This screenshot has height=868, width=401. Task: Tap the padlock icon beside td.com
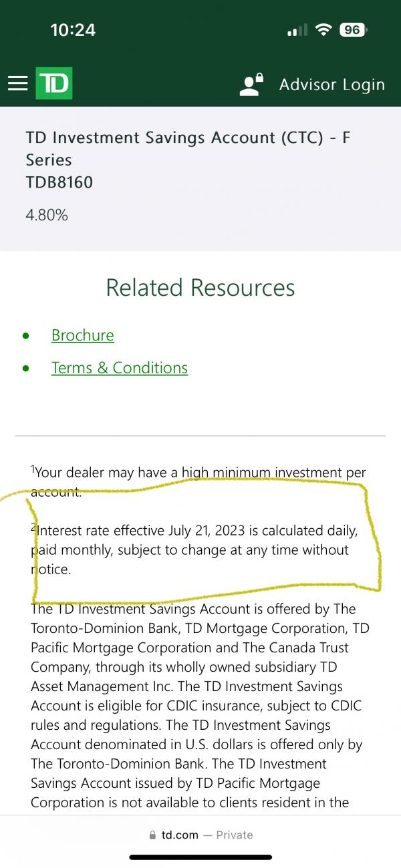[152, 835]
